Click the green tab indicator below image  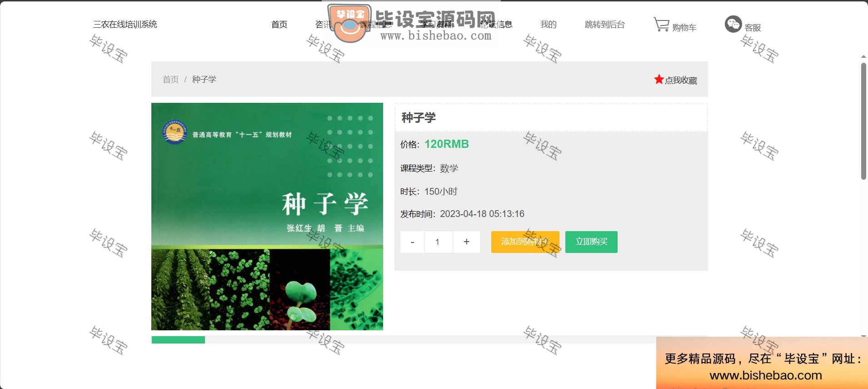(x=178, y=340)
